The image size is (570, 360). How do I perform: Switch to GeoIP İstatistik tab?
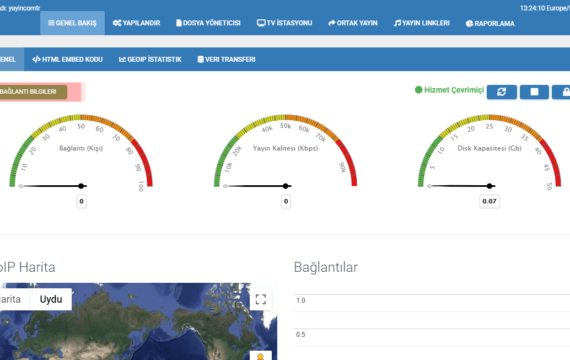(x=150, y=59)
